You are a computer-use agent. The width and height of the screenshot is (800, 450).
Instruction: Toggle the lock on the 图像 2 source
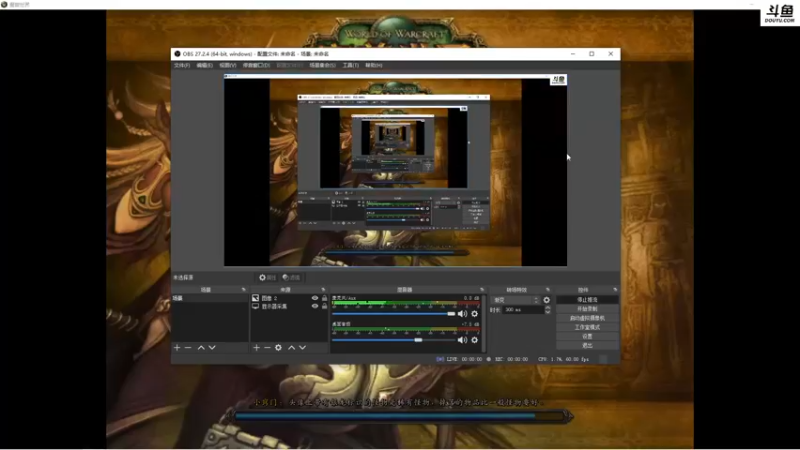pyautogui.click(x=324, y=298)
